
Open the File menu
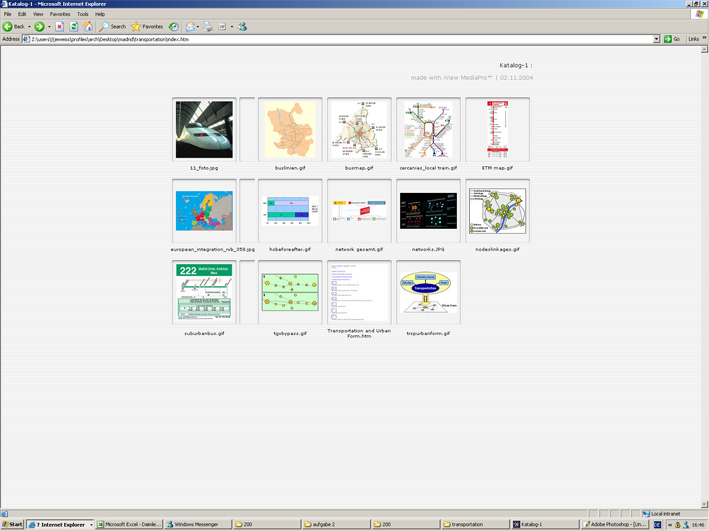[8, 14]
